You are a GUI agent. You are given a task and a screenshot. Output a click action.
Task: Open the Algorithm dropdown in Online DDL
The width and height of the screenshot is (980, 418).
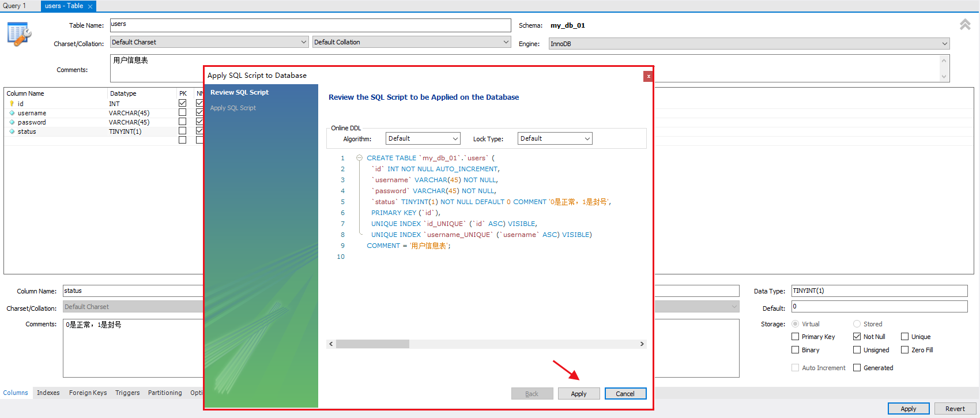pyautogui.click(x=423, y=138)
